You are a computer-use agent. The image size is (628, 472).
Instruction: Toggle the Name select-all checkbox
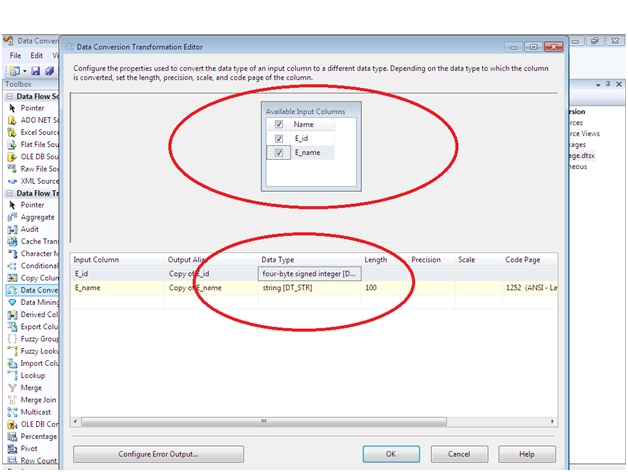(279, 124)
